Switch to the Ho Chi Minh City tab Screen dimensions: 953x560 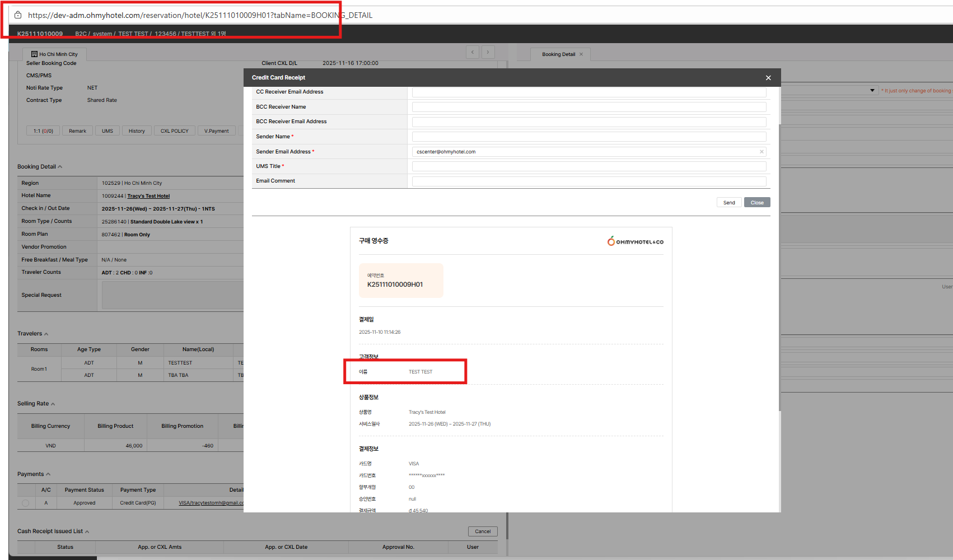click(x=54, y=54)
